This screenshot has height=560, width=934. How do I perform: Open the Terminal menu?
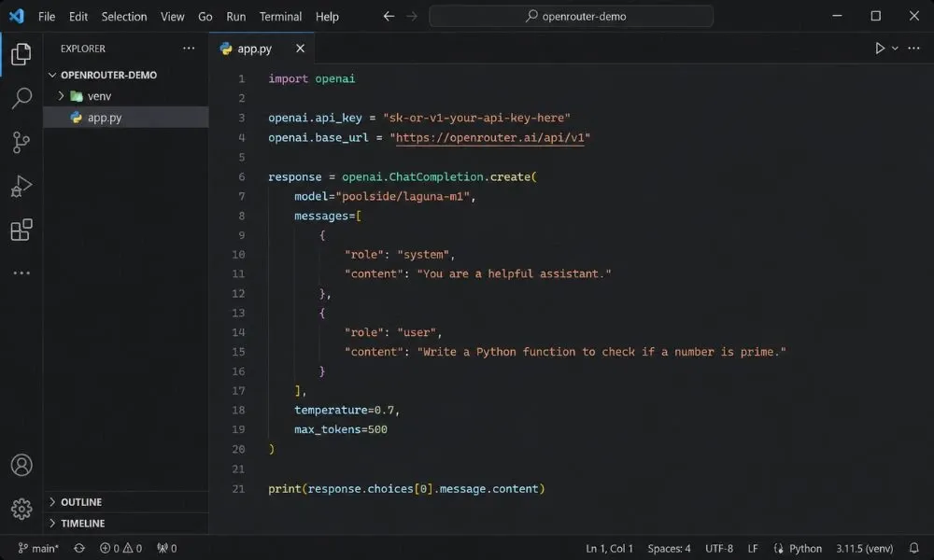[x=280, y=16]
